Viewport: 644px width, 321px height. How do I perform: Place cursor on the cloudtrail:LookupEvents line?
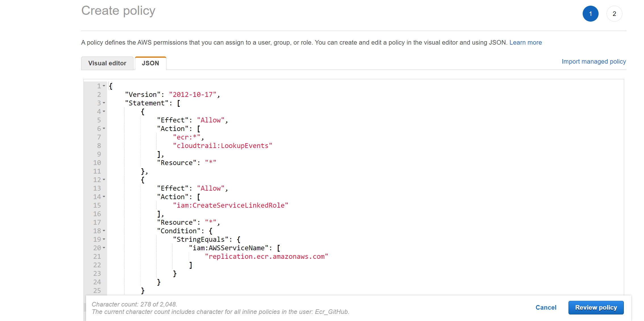[222, 146]
